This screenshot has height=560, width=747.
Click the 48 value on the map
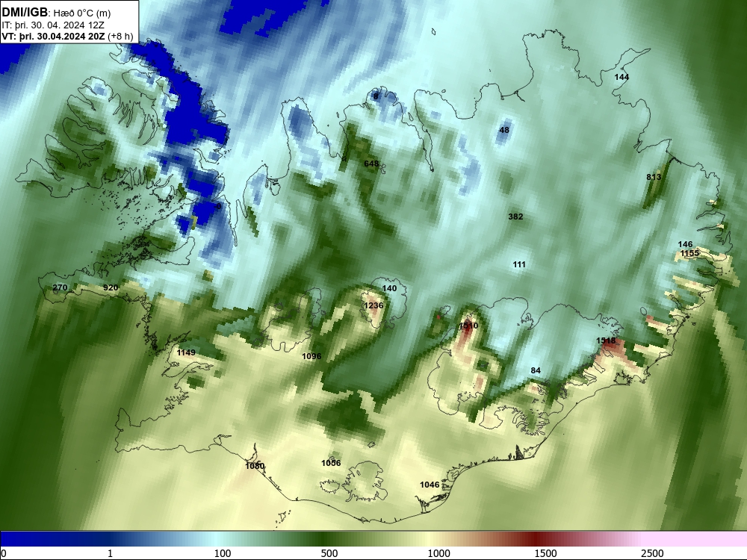504,130
